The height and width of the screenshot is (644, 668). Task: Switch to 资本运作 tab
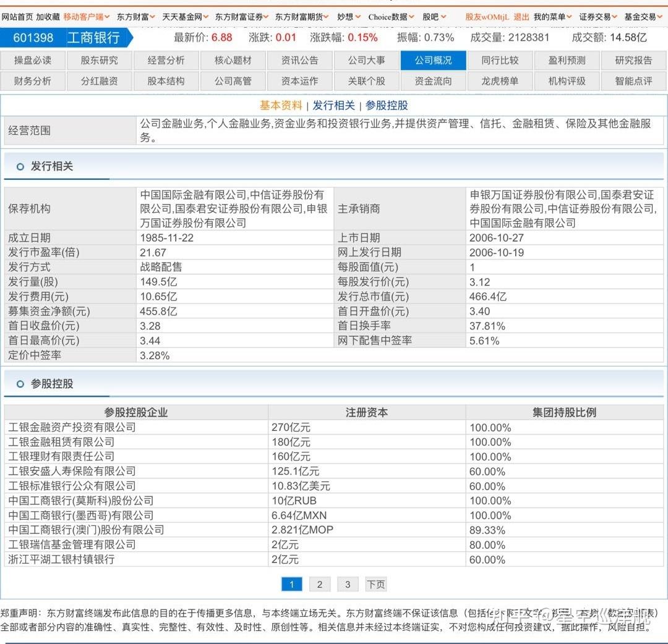point(300,81)
